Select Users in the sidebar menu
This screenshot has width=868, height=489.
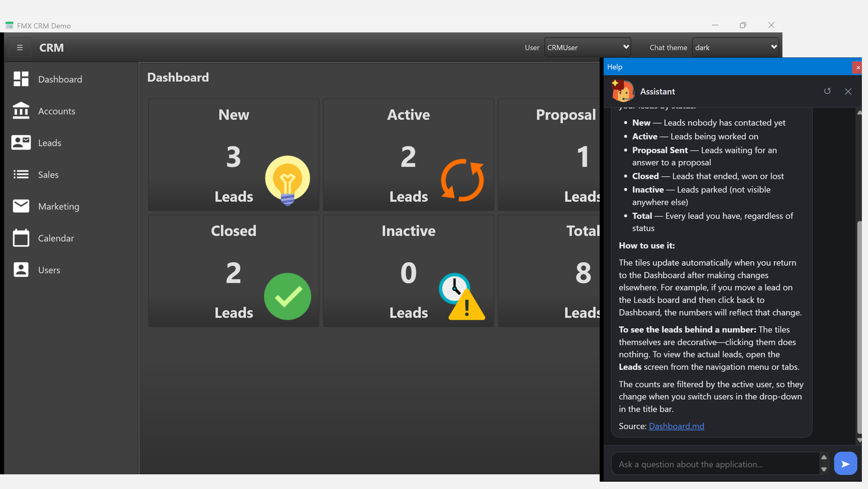coord(71,270)
